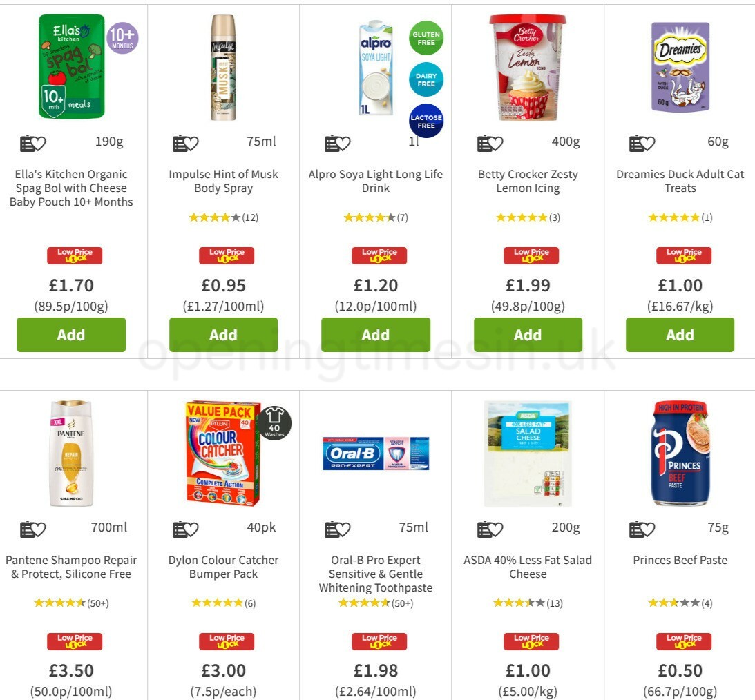
Task: Open the Princes Beef Paste product page
Action: 680,560
